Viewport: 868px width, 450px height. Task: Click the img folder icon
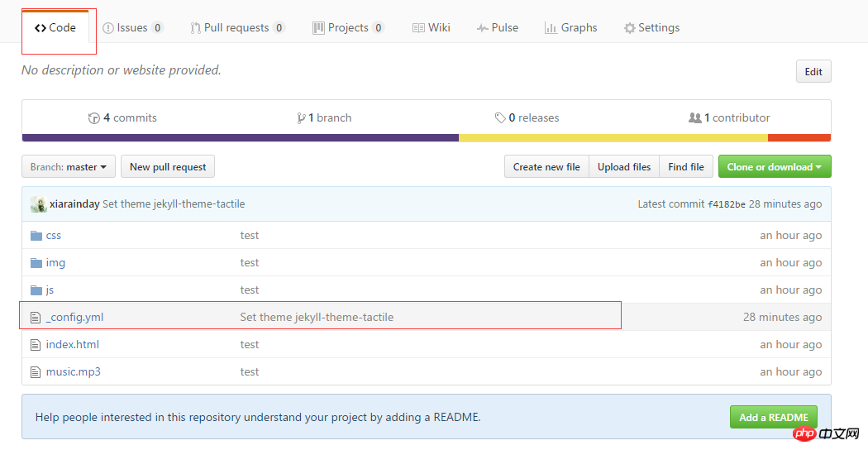click(36, 263)
